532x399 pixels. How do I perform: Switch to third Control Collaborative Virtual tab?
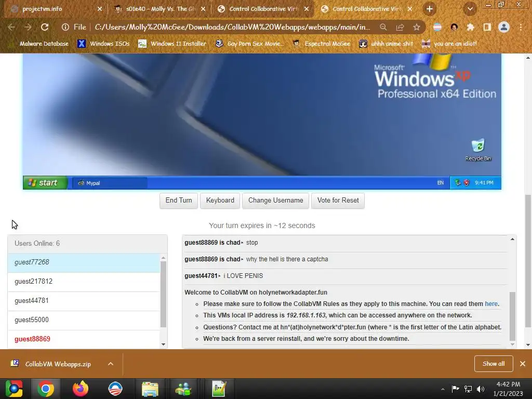click(262, 9)
